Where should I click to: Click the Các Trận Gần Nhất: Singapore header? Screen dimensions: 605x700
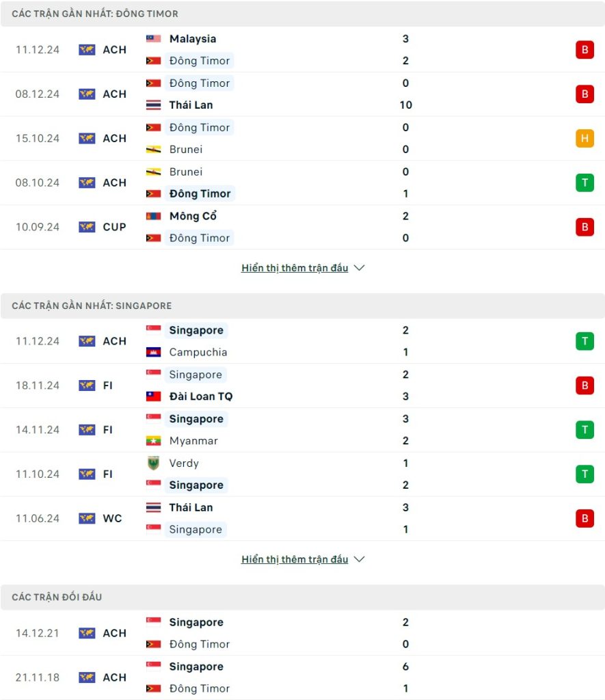92,306
